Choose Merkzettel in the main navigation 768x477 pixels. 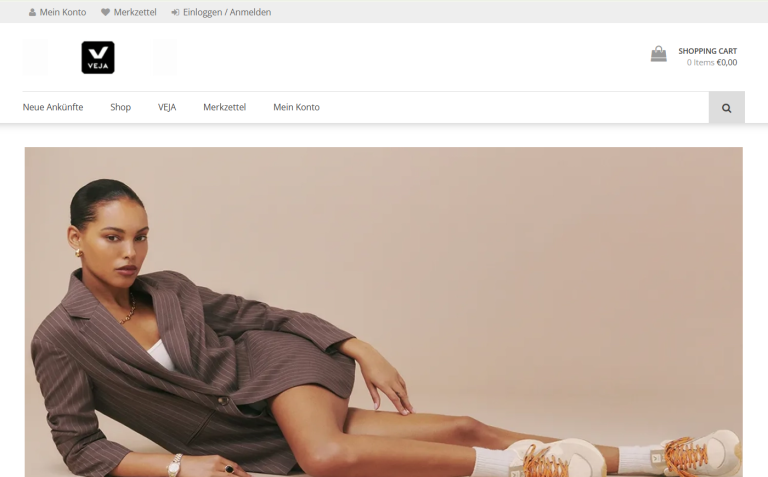tap(224, 107)
